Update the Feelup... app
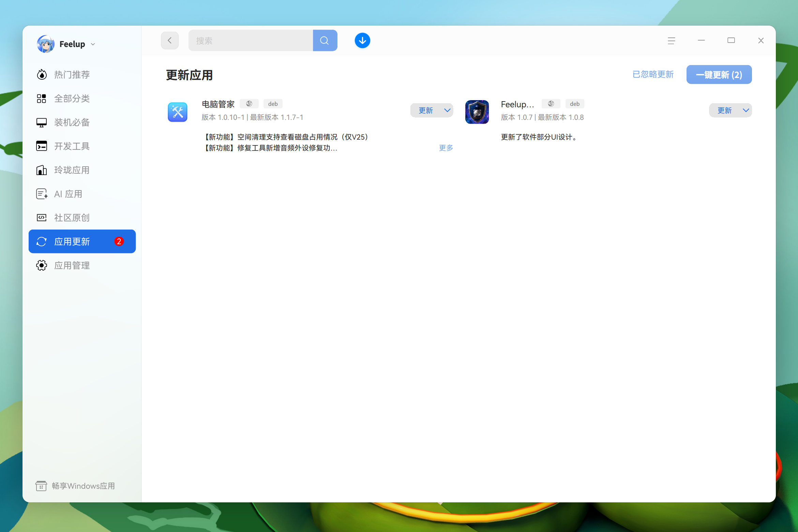Image resolution: width=798 pixels, height=532 pixels. pyautogui.click(x=724, y=110)
